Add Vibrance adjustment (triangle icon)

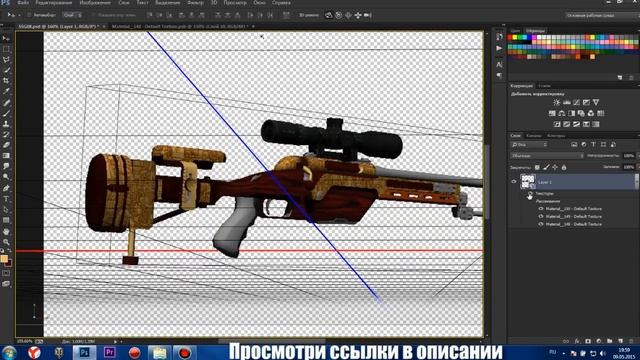(x=596, y=102)
